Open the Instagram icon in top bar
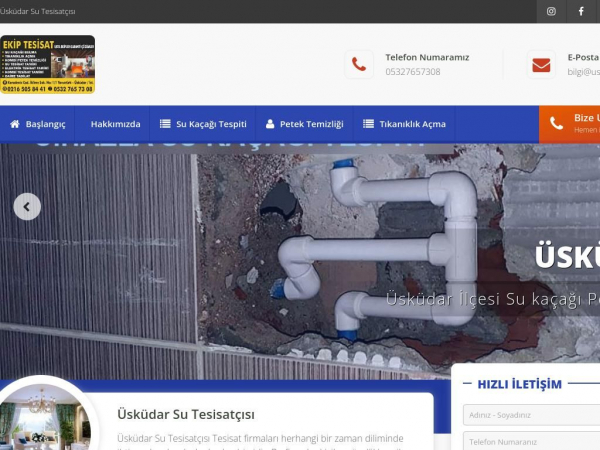 [x=551, y=11]
